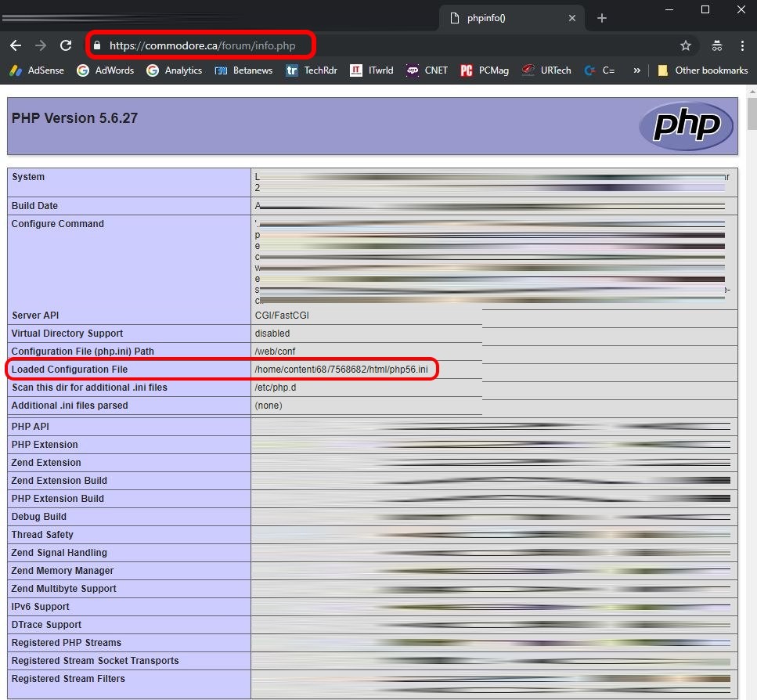The width and height of the screenshot is (757, 700).
Task: Click the padlock site security icon
Action: coord(97,45)
